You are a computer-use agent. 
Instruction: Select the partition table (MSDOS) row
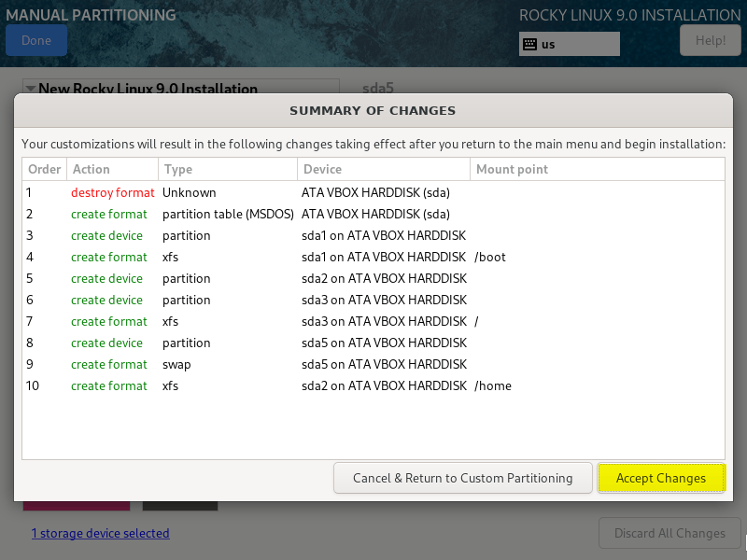[228, 214]
